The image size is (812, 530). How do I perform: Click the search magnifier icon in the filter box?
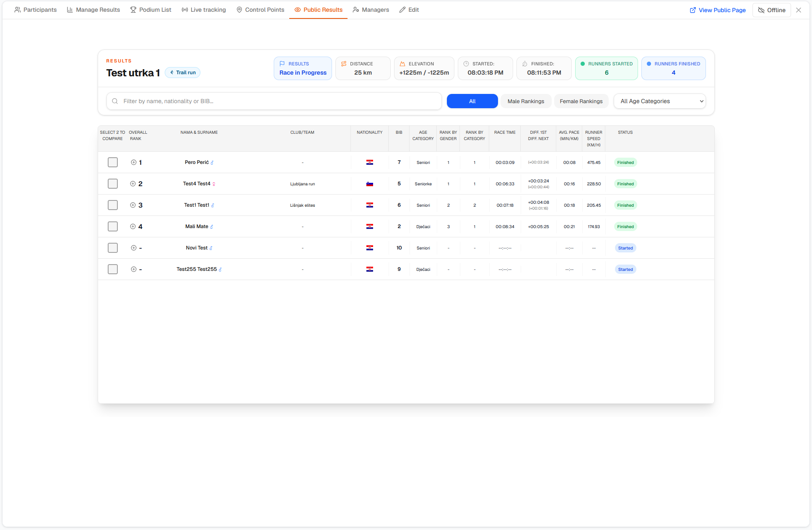coord(115,101)
